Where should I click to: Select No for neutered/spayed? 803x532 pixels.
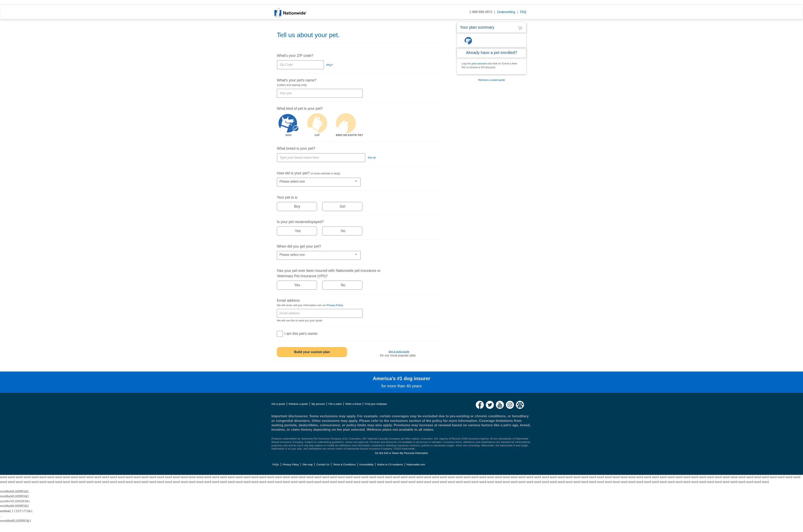pos(342,231)
